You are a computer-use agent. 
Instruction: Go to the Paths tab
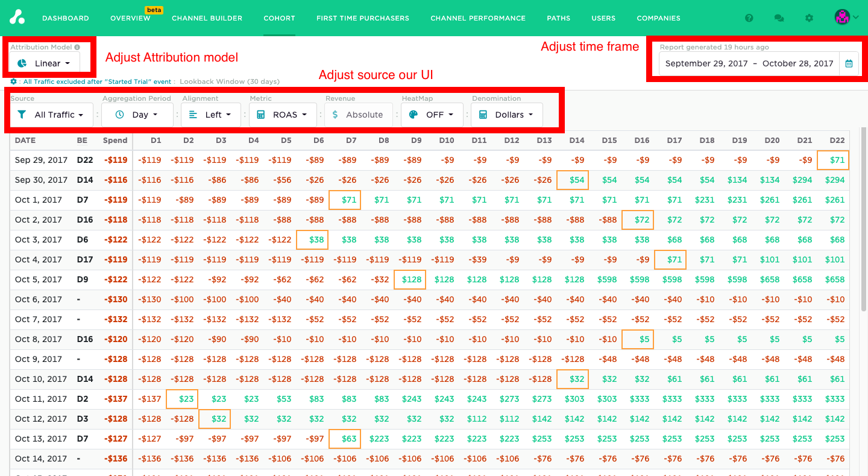tap(559, 18)
